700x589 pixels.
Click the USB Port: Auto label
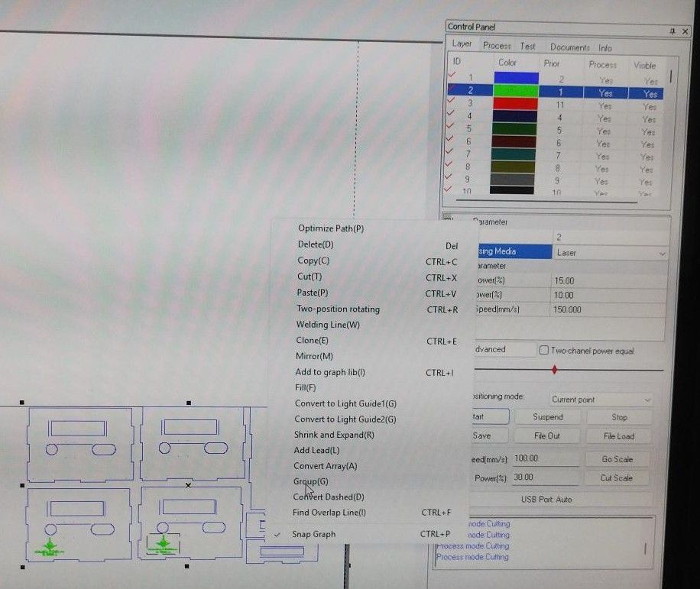pyautogui.click(x=546, y=500)
